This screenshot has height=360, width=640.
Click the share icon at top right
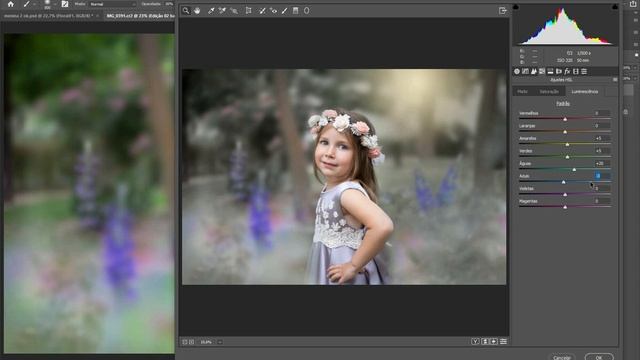point(633,4)
